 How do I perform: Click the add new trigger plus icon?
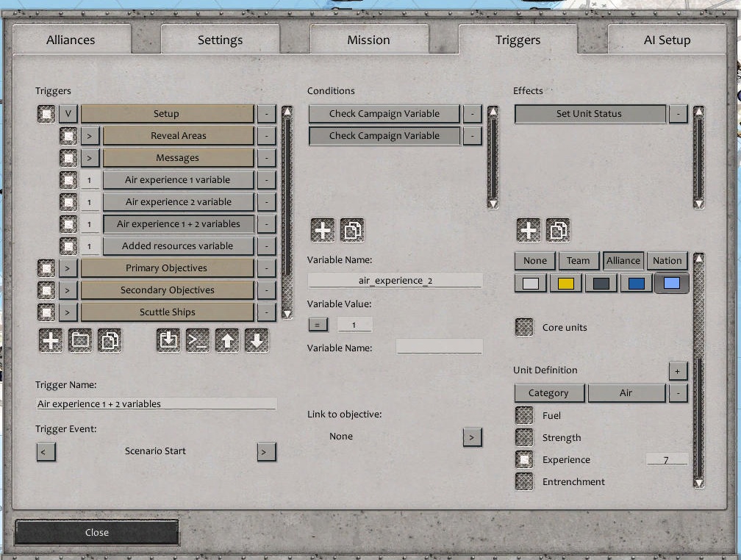click(x=50, y=340)
